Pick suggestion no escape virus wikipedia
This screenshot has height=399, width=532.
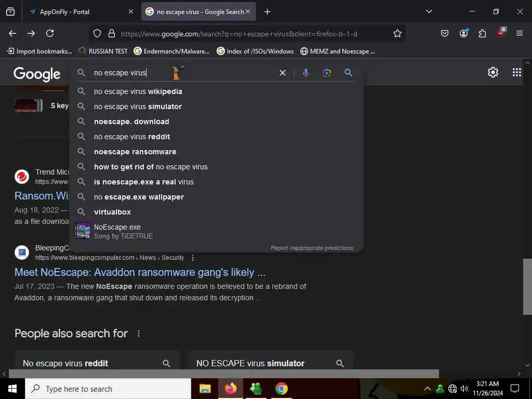click(216, 91)
